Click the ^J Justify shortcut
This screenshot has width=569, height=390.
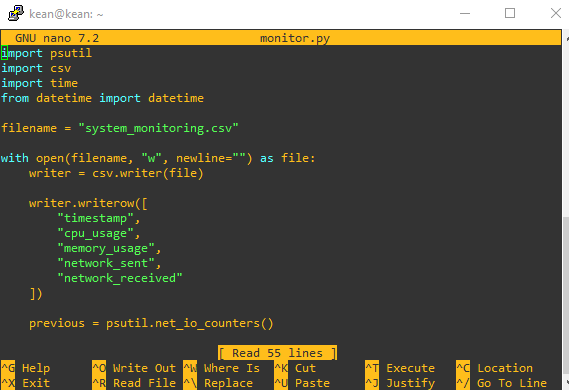tap(400, 383)
